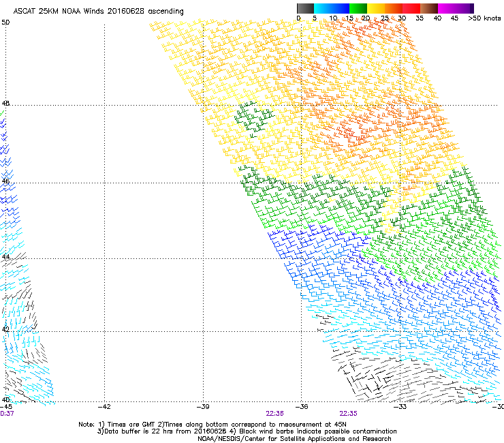504x443 pixels.
Task: Click the NOAA/NESDIS credit line
Action: click(x=294, y=439)
